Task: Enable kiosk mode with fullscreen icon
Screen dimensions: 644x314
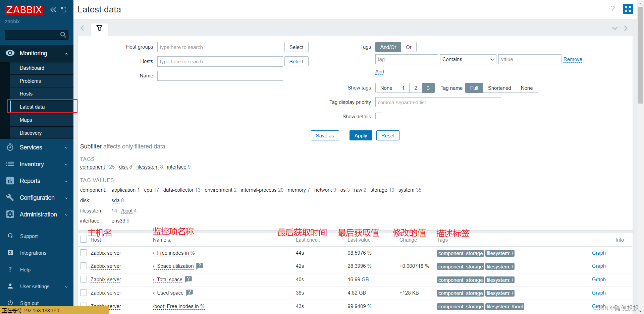Action: [x=628, y=9]
